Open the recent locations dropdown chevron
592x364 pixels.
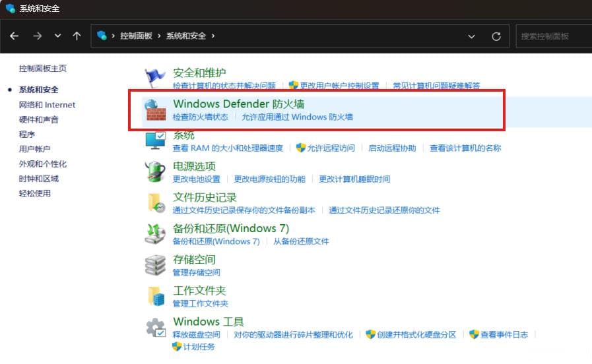pos(57,36)
